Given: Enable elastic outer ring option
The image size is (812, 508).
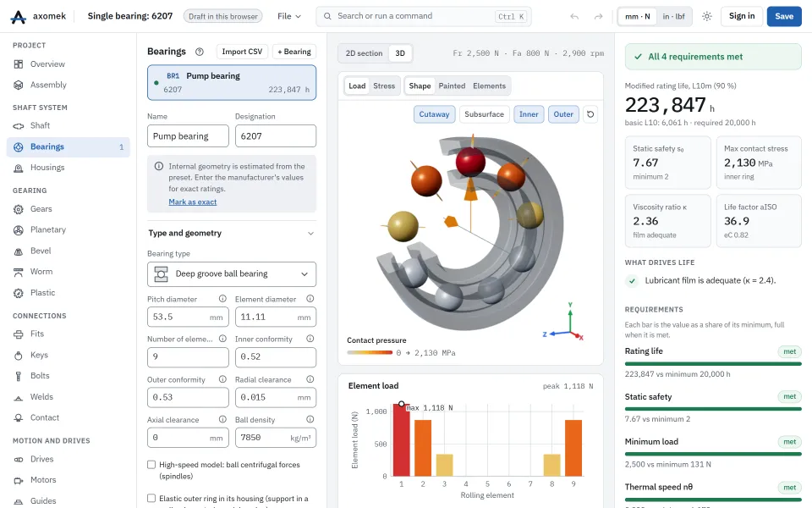Looking at the screenshot, I should coord(151,498).
